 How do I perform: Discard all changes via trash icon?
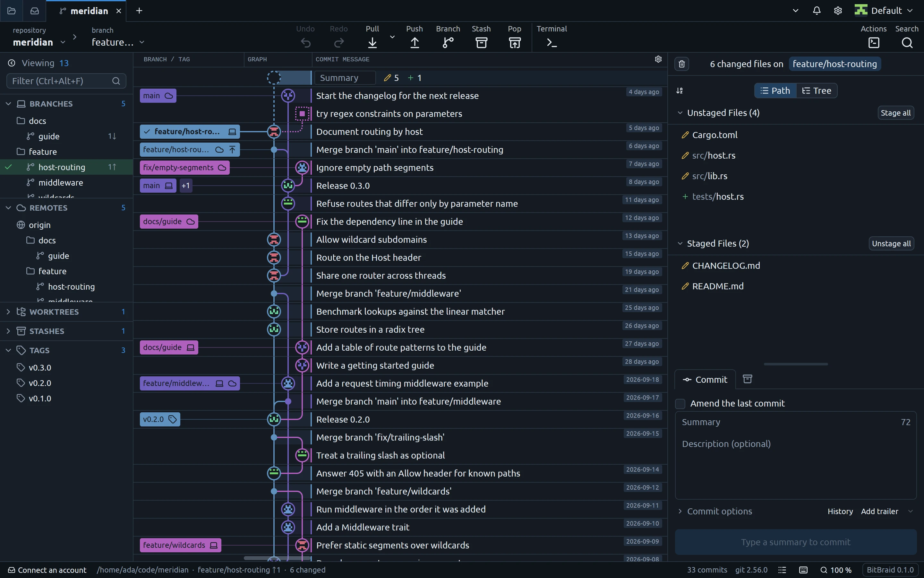click(x=681, y=64)
